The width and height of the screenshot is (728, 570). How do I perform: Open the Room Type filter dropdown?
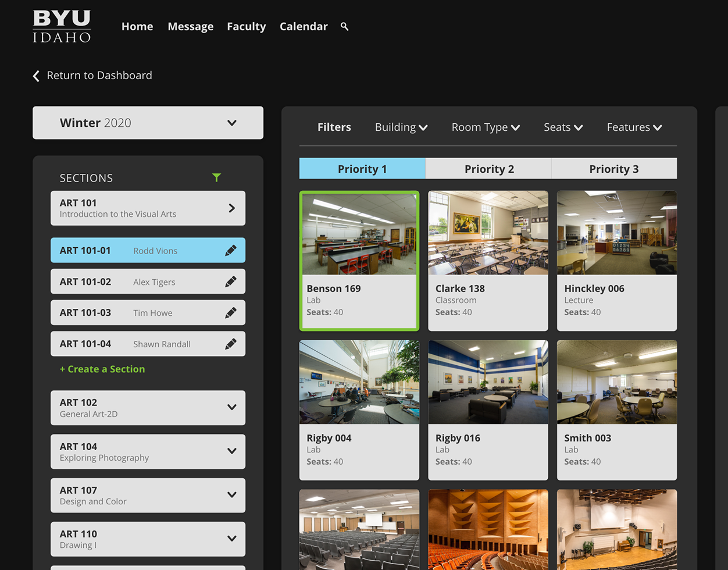[x=486, y=127]
